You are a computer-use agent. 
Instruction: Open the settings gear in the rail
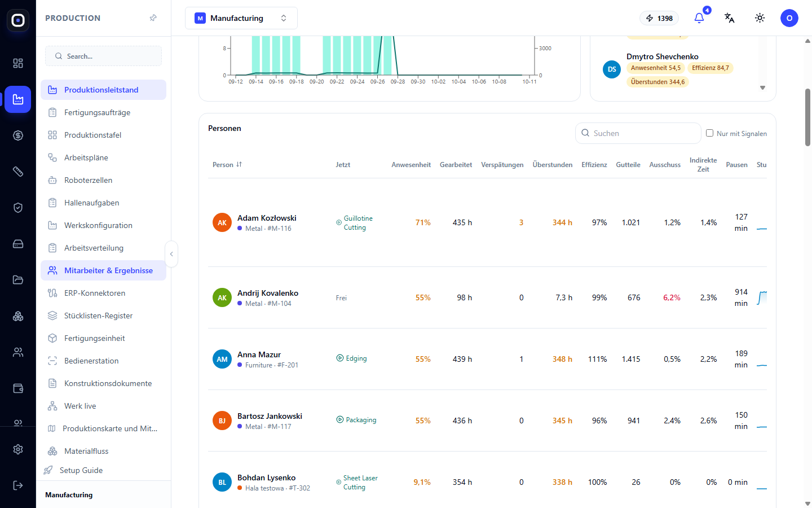pos(18,449)
